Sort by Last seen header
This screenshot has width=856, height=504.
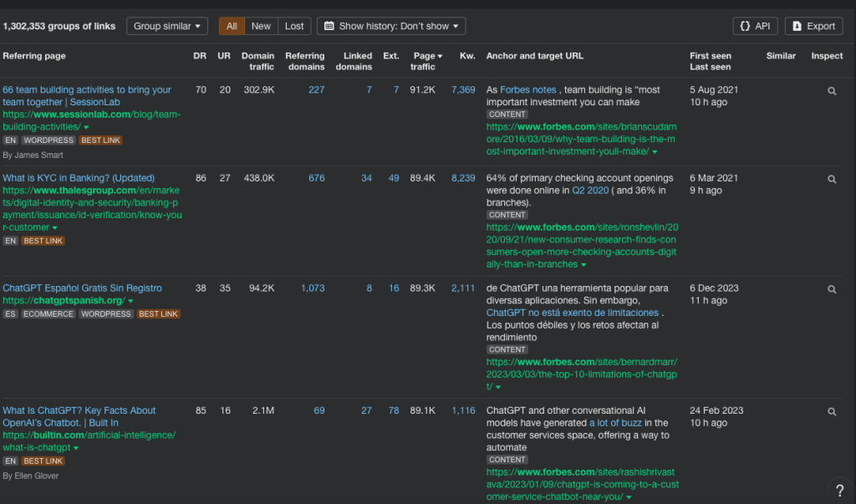click(x=710, y=67)
